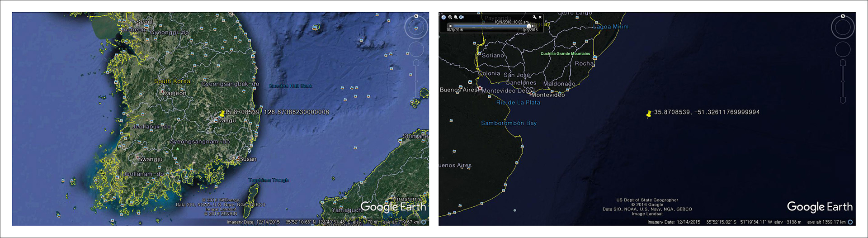The width and height of the screenshot is (868, 238).
Task: Click the Gwangju city label
Action: (x=150, y=159)
